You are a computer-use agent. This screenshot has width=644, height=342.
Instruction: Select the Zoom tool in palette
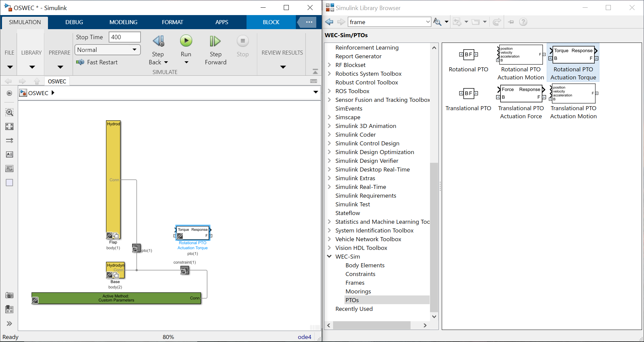[9, 112]
